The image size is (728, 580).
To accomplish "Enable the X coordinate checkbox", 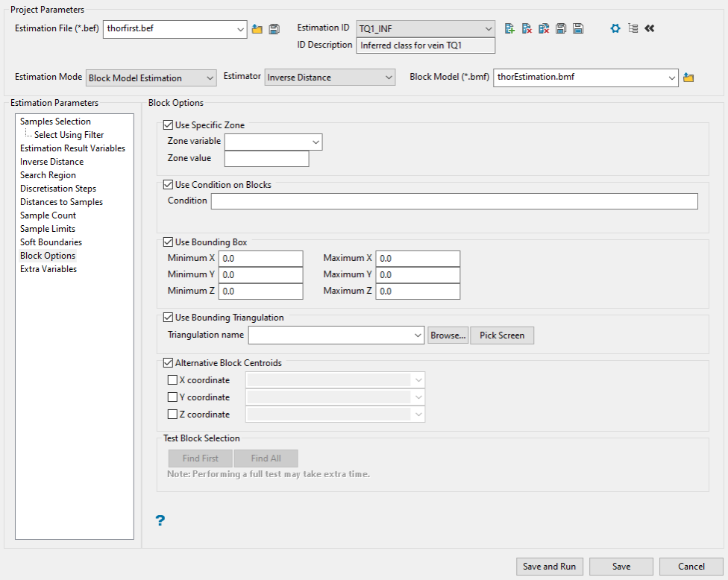I will point(173,380).
